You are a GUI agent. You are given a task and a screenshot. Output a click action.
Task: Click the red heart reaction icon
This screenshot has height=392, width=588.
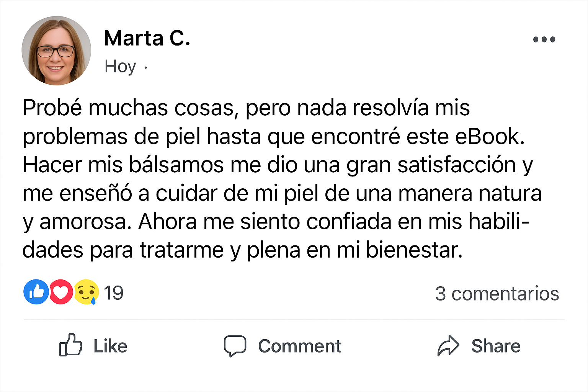point(61,292)
